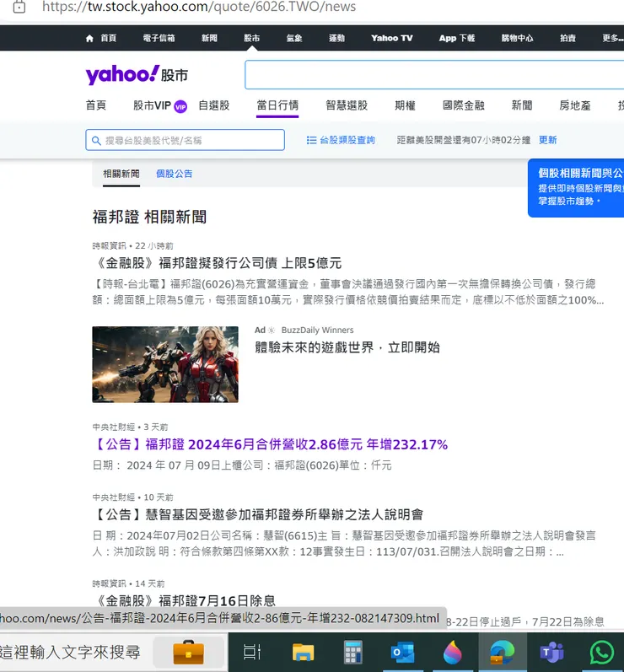624x672 pixels.
Task: Open 國際金融 in the stock navigation
Action: point(463,105)
